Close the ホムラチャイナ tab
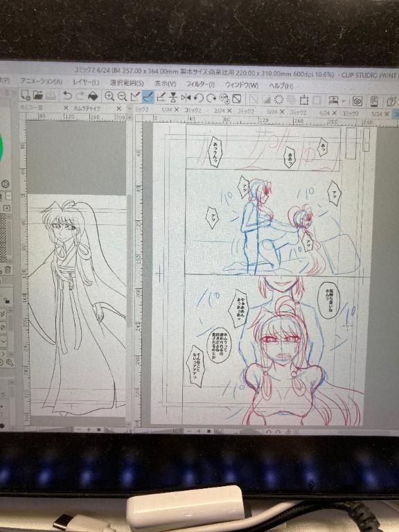The width and height of the screenshot is (399, 532). [118, 109]
